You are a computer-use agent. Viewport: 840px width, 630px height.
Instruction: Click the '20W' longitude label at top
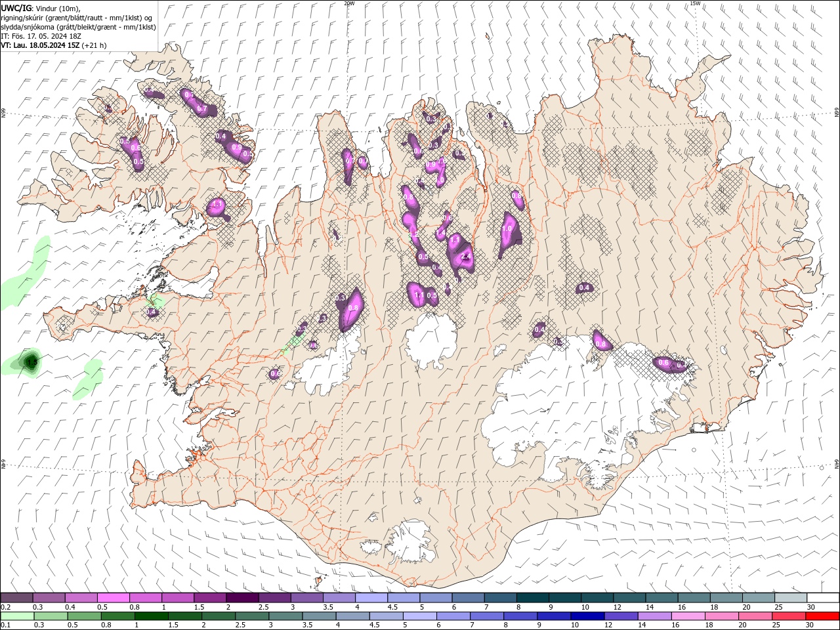click(x=349, y=3)
